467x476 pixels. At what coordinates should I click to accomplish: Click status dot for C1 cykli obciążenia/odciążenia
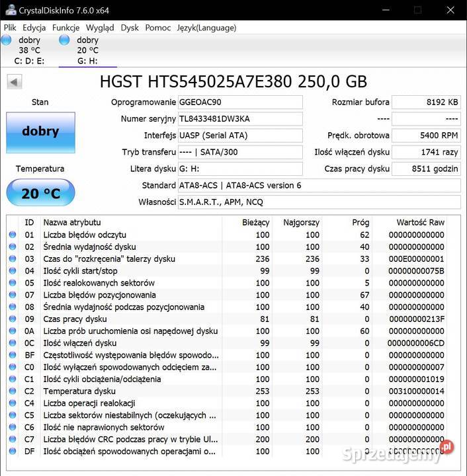13,379
